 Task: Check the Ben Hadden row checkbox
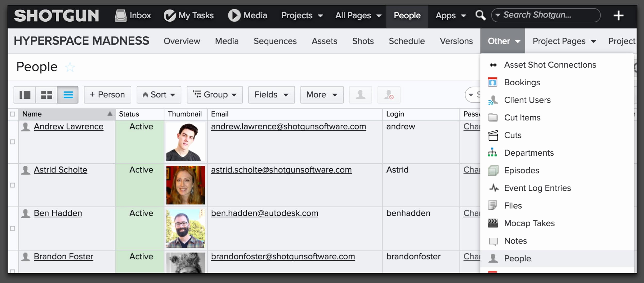(x=13, y=228)
